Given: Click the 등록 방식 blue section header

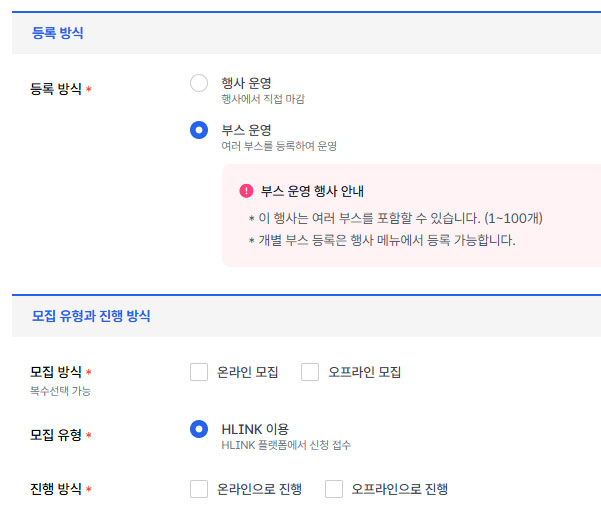Looking at the screenshot, I should click(57, 33).
